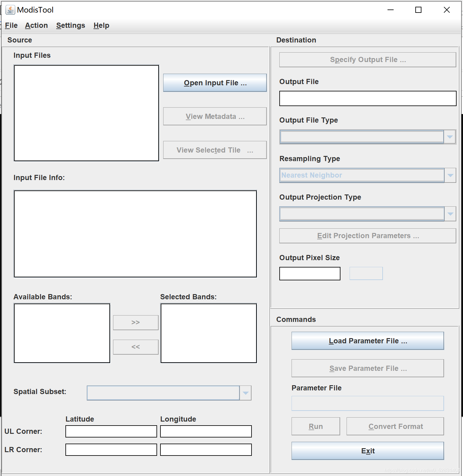Click View Metadata button
The height and width of the screenshot is (476, 463).
[x=215, y=116]
